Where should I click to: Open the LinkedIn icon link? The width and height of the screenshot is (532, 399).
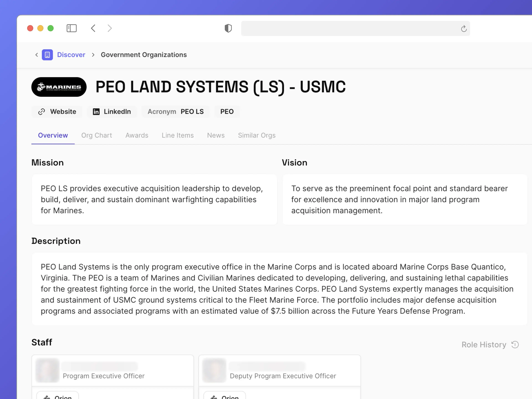tap(96, 112)
